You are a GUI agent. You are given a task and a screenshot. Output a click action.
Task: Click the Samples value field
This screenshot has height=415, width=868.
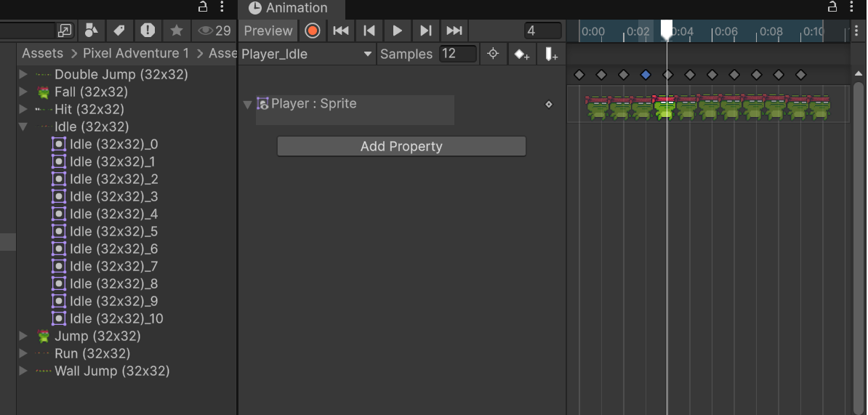[x=458, y=54]
